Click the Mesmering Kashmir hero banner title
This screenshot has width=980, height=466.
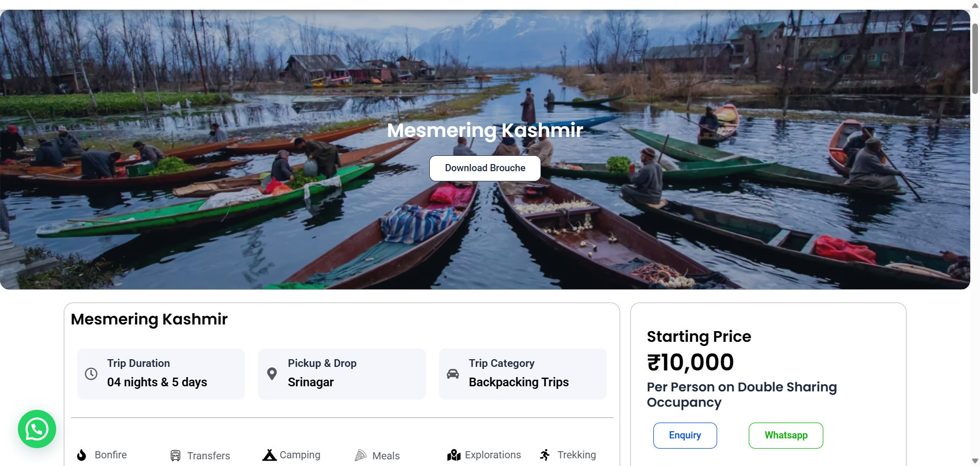pyautogui.click(x=485, y=130)
